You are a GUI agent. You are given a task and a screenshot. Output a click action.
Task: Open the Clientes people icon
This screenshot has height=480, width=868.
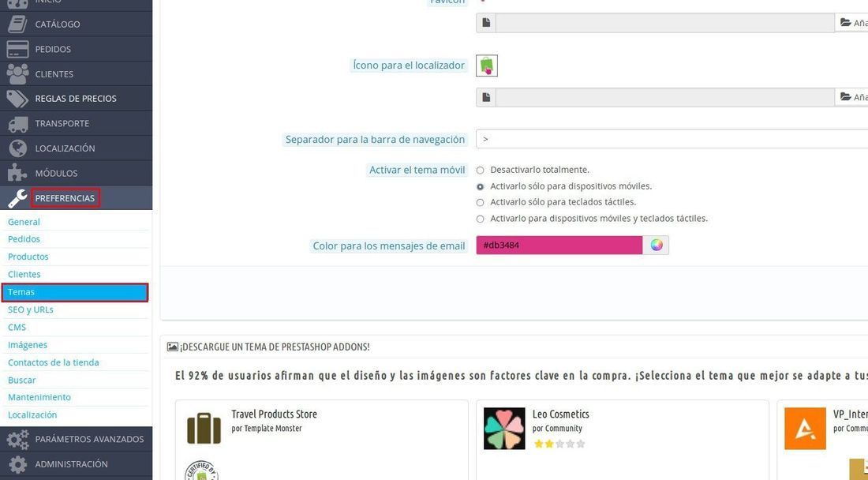tap(17, 73)
